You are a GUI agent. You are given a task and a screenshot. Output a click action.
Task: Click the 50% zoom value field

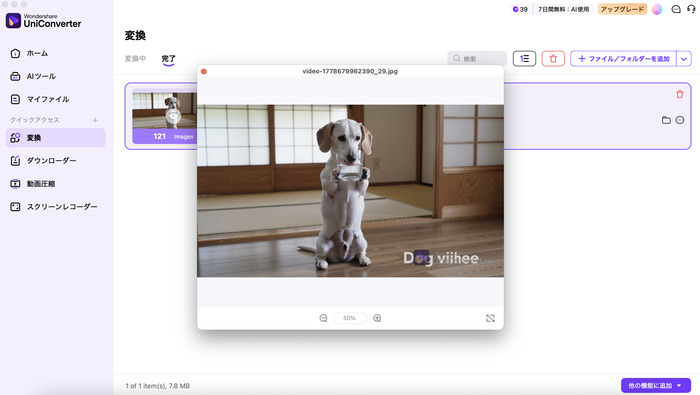(x=350, y=318)
